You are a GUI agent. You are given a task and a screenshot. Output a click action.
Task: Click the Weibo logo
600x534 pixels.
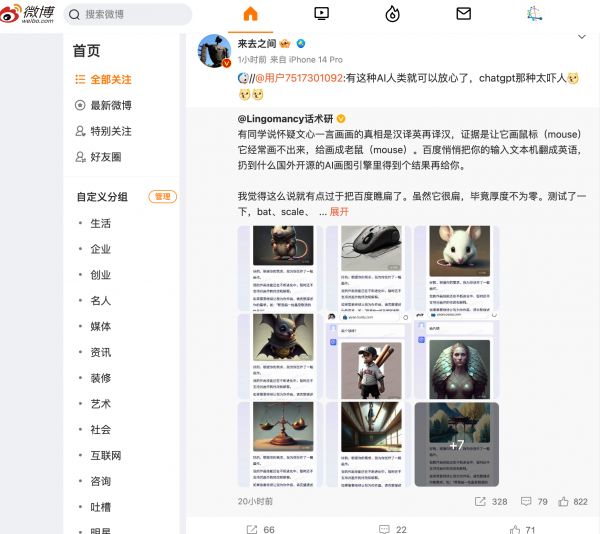tap(28, 14)
